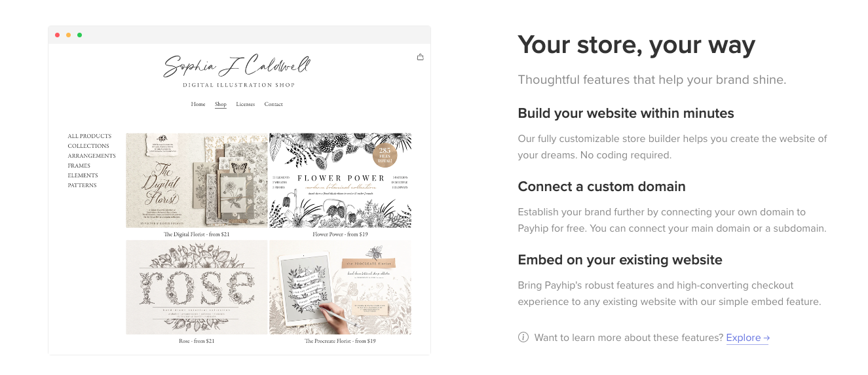The width and height of the screenshot is (868, 375).
Task: Open the Home menu item
Action: [198, 104]
